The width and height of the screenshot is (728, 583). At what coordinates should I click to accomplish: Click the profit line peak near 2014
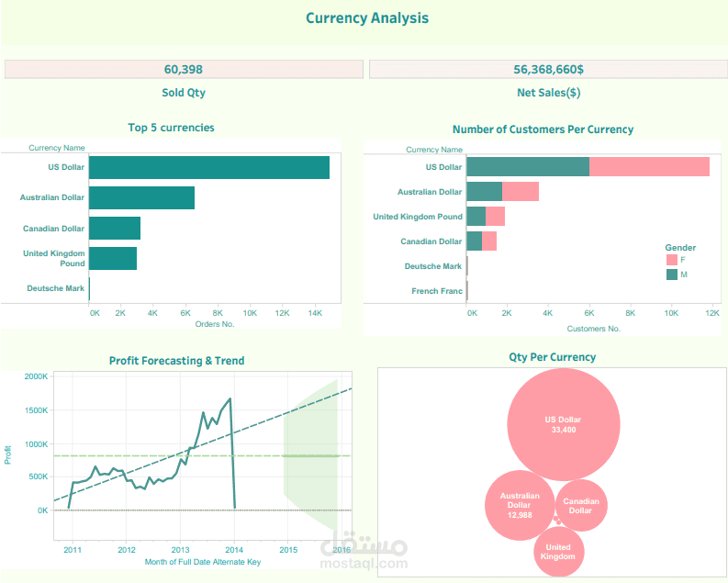click(230, 398)
